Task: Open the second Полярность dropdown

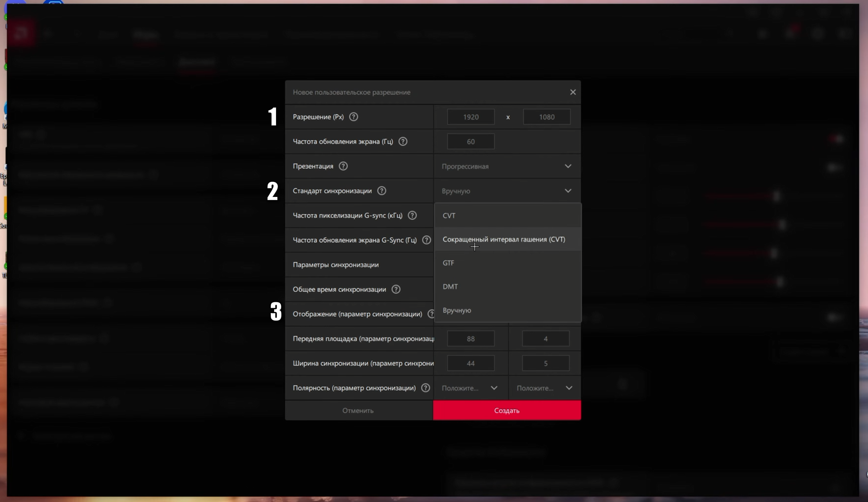Action: [545, 388]
